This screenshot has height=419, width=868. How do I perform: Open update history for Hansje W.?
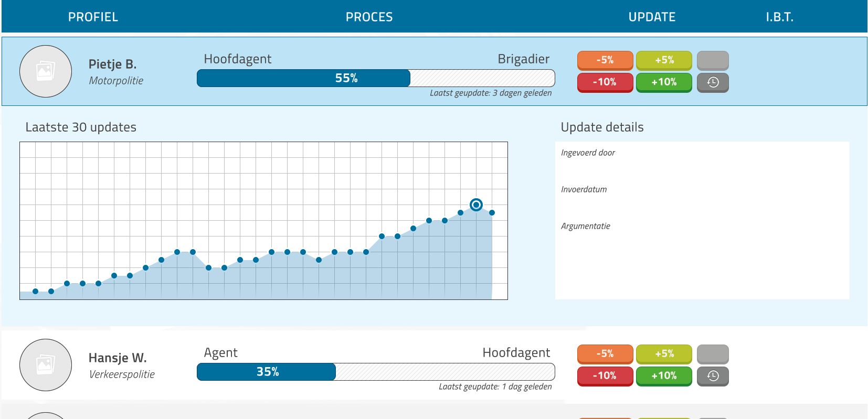point(712,376)
